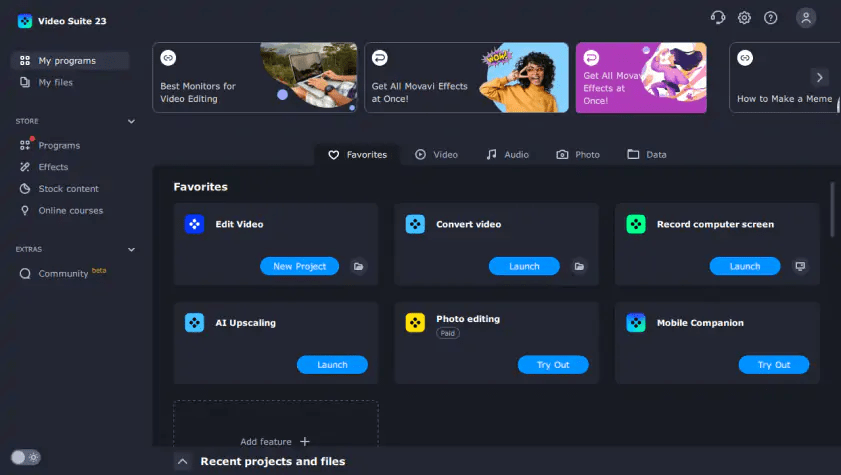Click link icon on How to Make a Meme card
The image size is (841, 475).
pos(745,58)
